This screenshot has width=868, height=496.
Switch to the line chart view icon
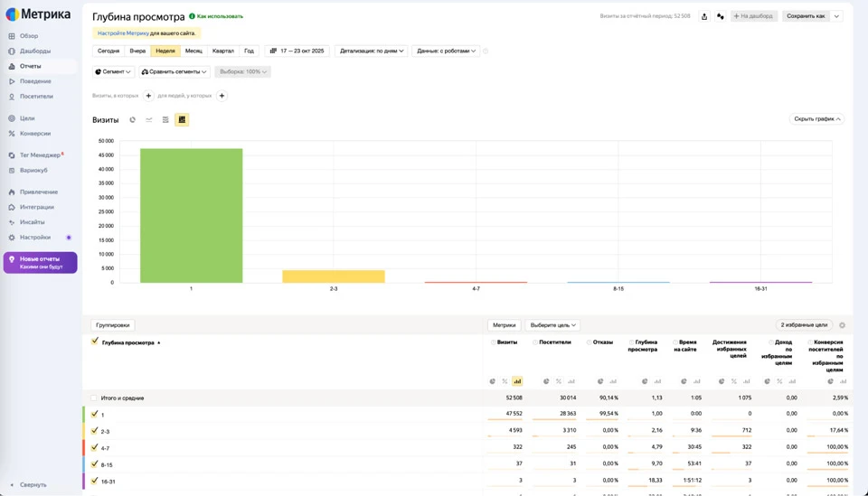click(x=149, y=119)
